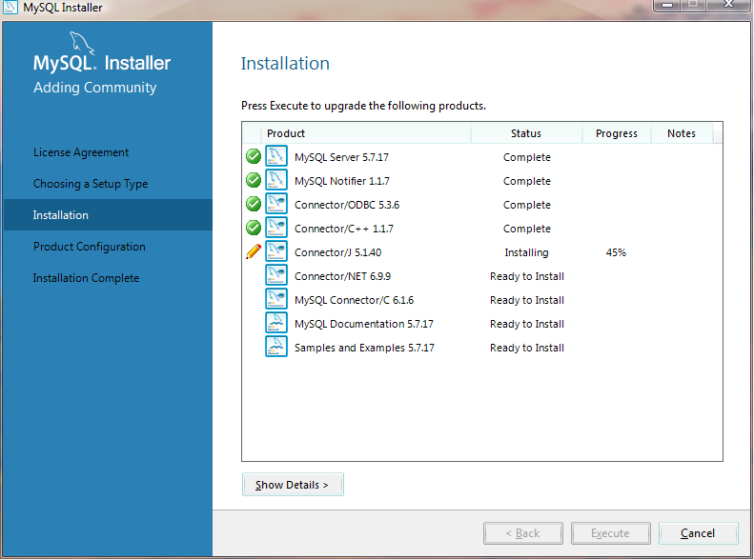Click the Connector/C++ 1.1.7 product icon
The image size is (754, 560).
pos(276,228)
